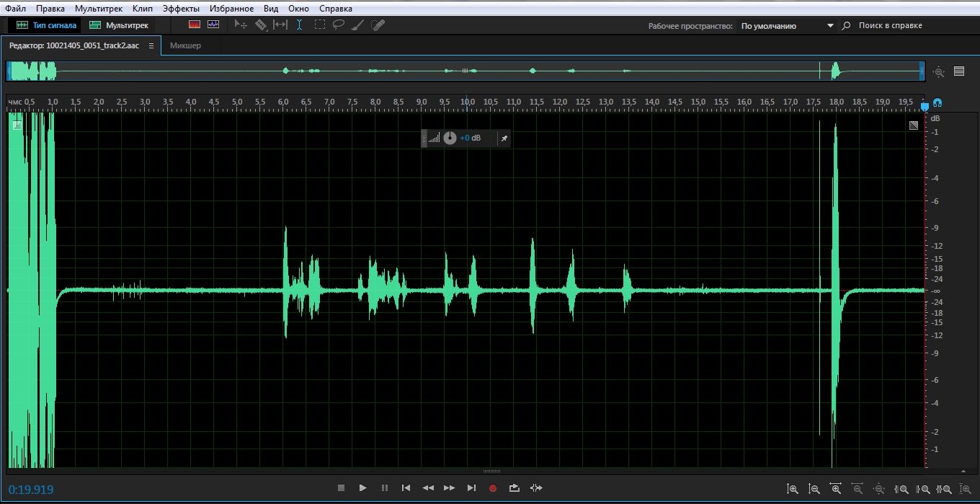The height and width of the screenshot is (504, 980).
Task: Select the Marquee Selection tool
Action: point(319,25)
